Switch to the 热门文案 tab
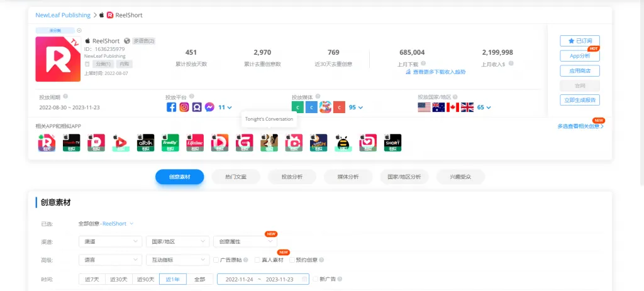Screen dimensions: 644x291 tap(236, 177)
